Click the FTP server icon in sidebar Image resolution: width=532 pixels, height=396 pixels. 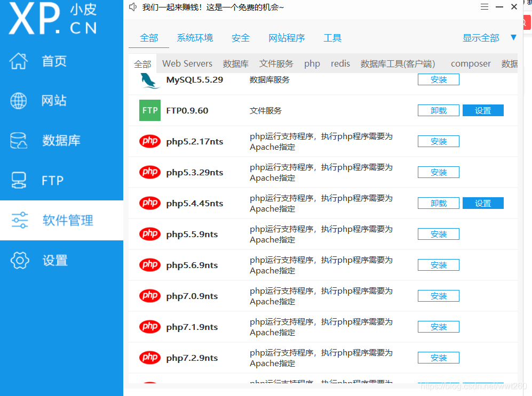[x=18, y=180]
